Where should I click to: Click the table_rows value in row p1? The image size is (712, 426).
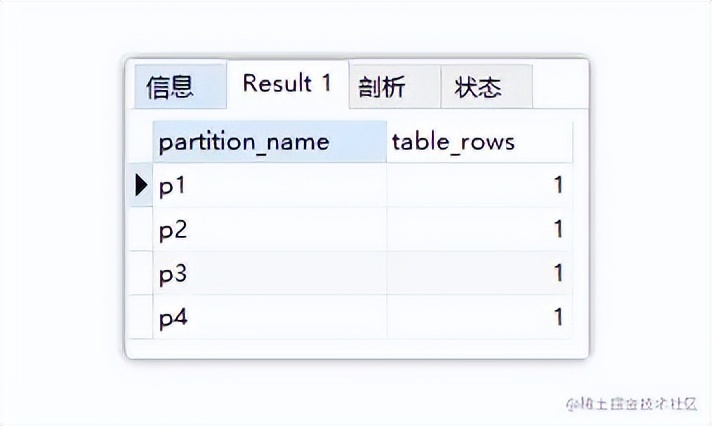(x=480, y=185)
